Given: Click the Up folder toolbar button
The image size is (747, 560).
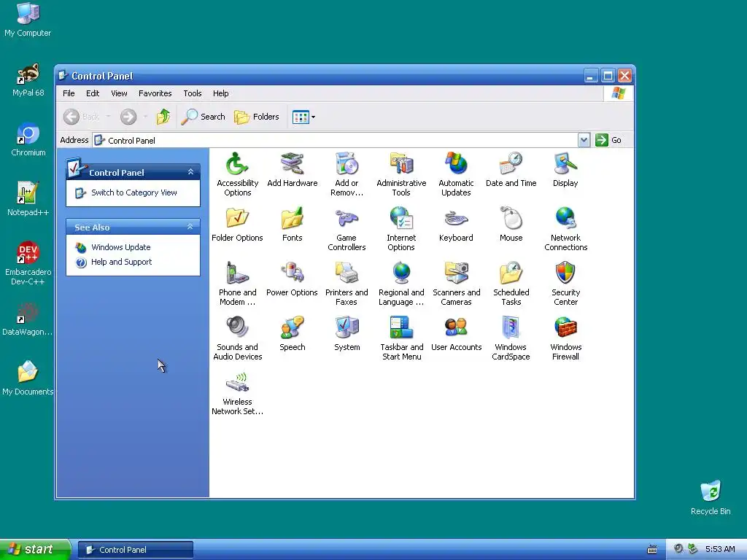Looking at the screenshot, I should point(163,116).
